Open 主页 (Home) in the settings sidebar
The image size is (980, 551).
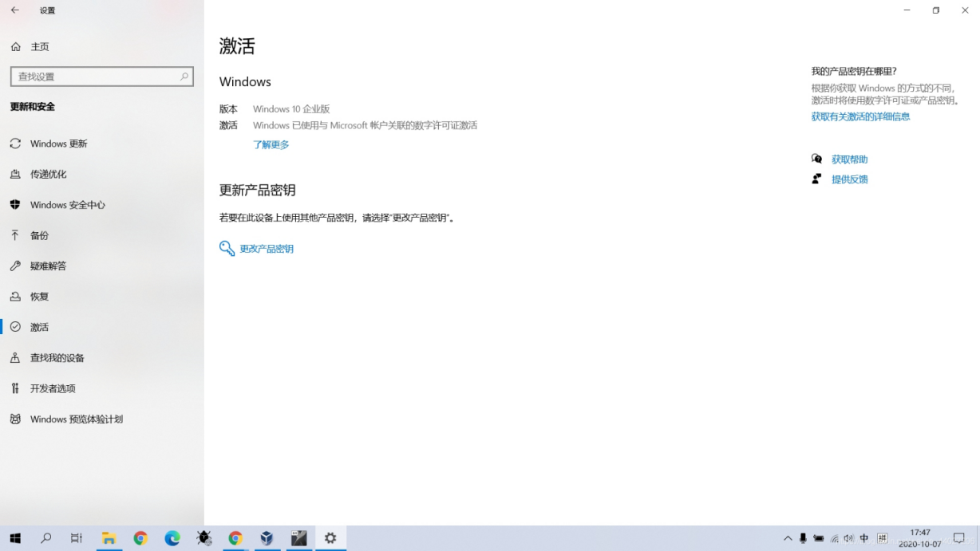point(39,47)
